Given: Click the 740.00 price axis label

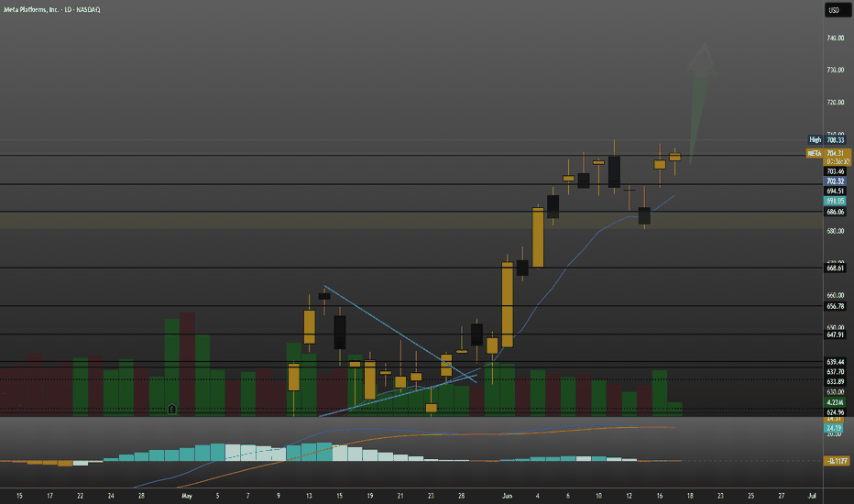Looking at the screenshot, I should click(836, 38).
